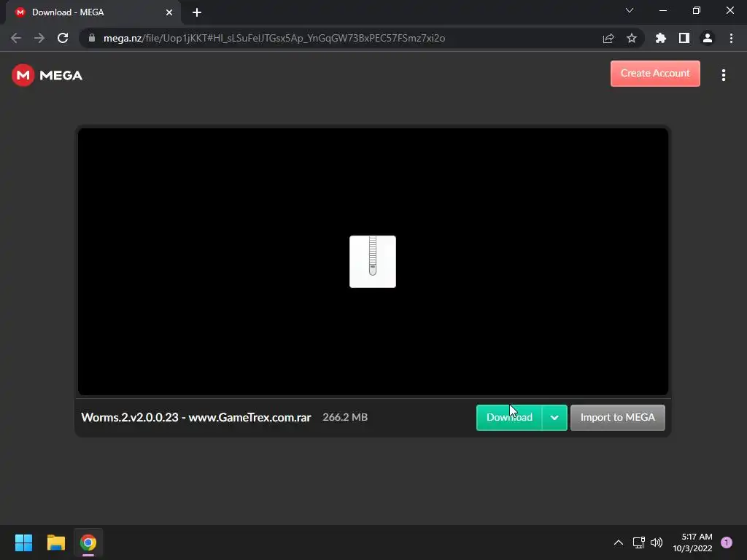Open a new browser tab
Screen dimensions: 747x560
197,12
